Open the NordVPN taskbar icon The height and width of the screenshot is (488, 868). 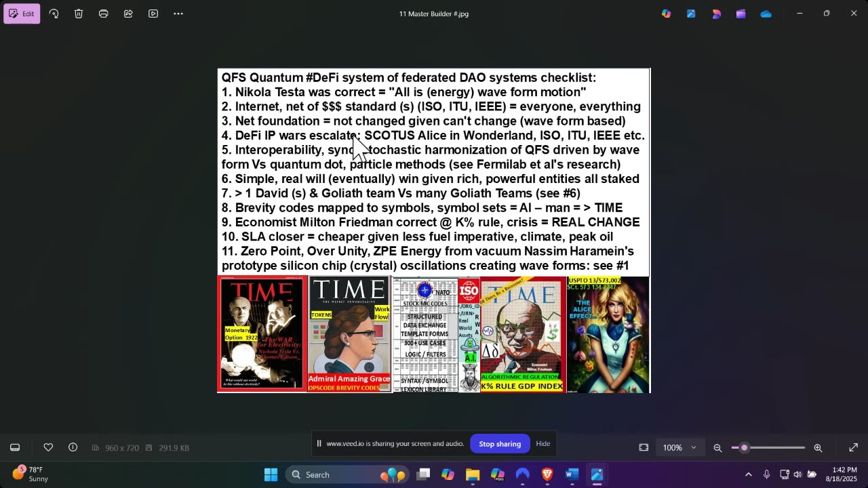[x=522, y=474]
